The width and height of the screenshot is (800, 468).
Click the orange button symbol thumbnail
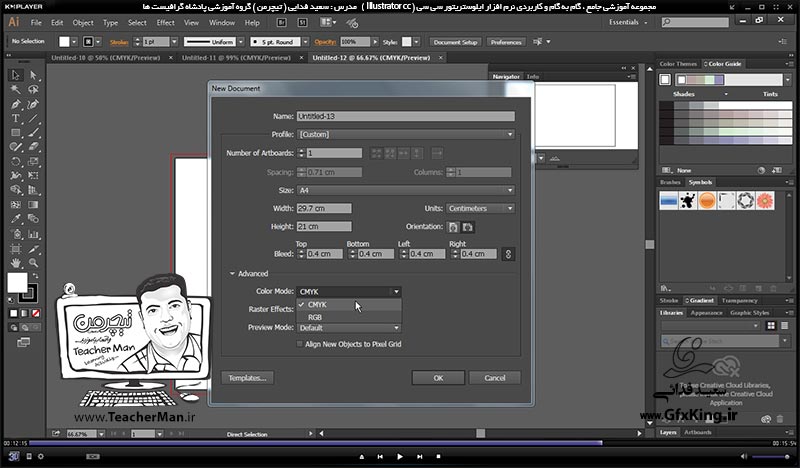pos(707,201)
